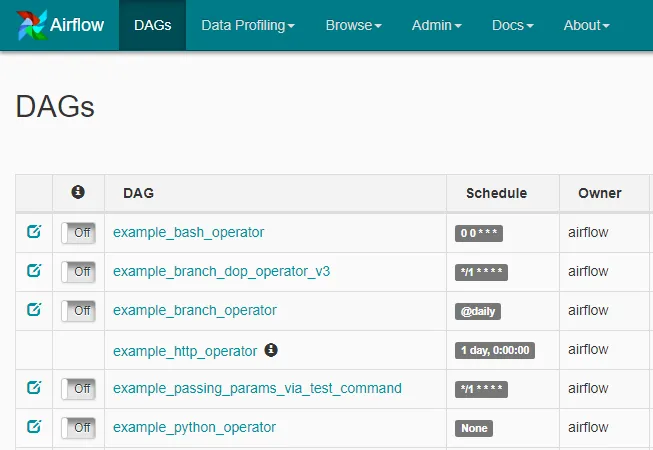This screenshot has width=653, height=450.
Task: Click info icon beside example_http_operator
Action: [270, 350]
